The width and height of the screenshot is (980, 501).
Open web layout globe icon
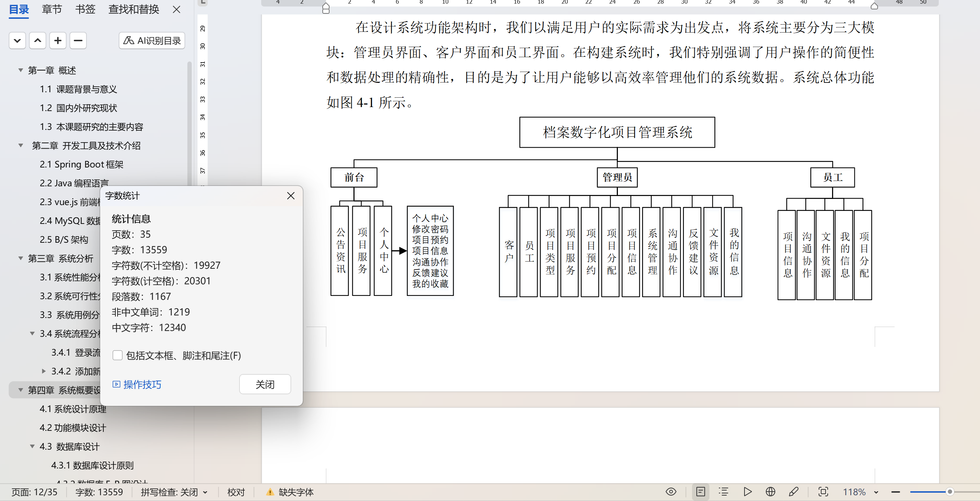[770, 492]
